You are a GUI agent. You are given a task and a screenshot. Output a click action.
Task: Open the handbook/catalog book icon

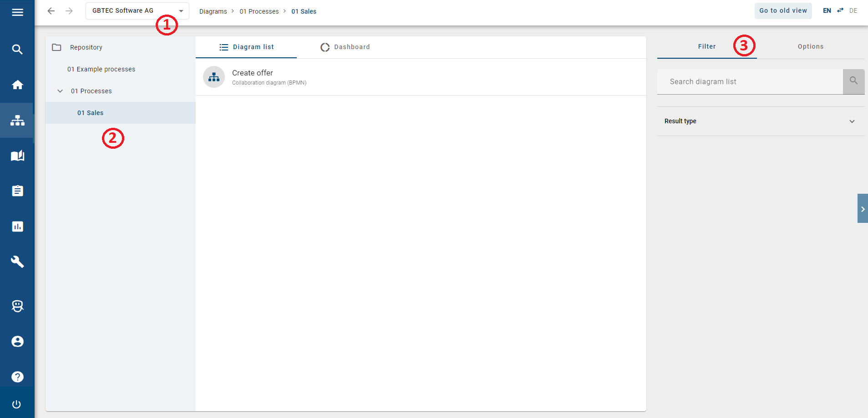[17, 156]
